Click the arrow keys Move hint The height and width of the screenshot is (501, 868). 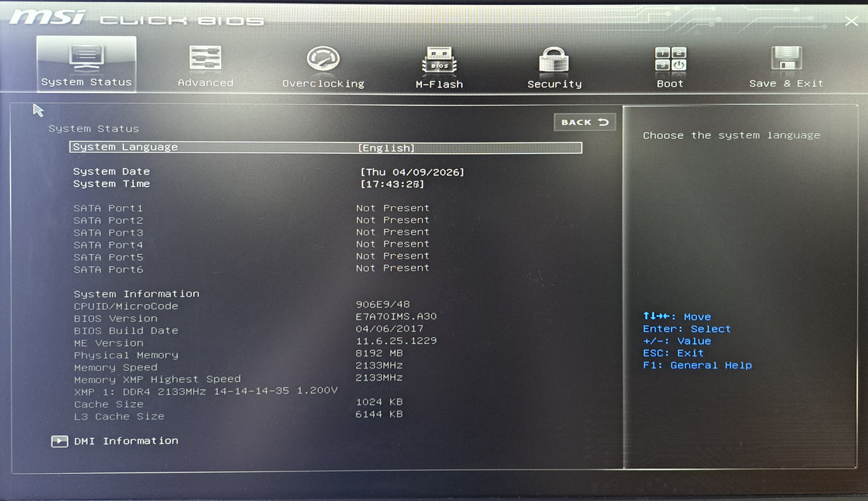point(677,317)
